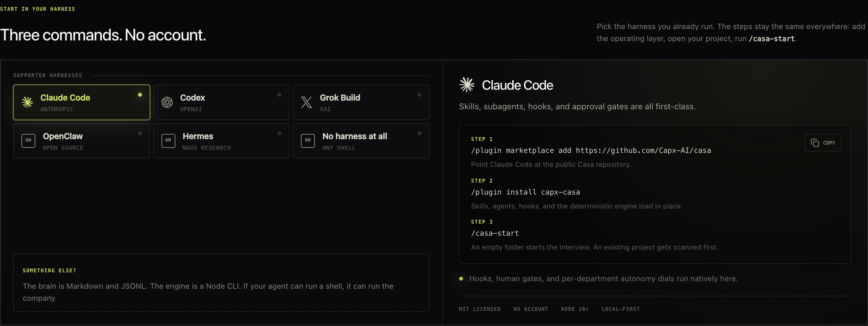Click the 'STEP 1' label
This screenshot has height=326, width=868.
pyautogui.click(x=482, y=139)
